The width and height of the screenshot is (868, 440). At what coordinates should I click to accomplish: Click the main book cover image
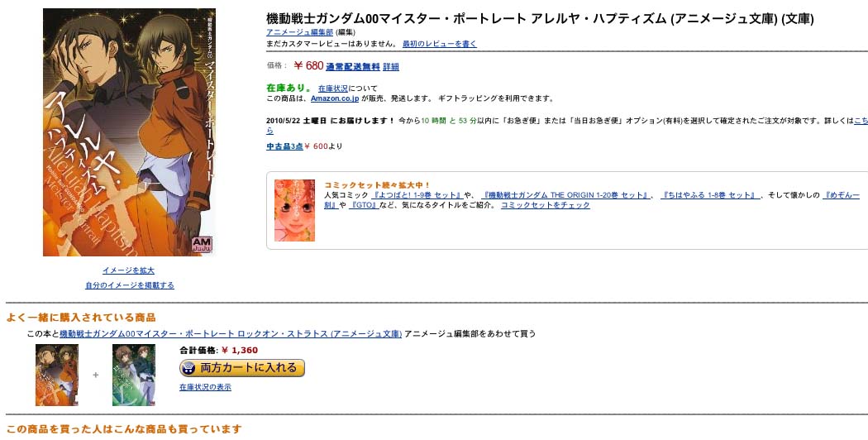[x=129, y=132]
